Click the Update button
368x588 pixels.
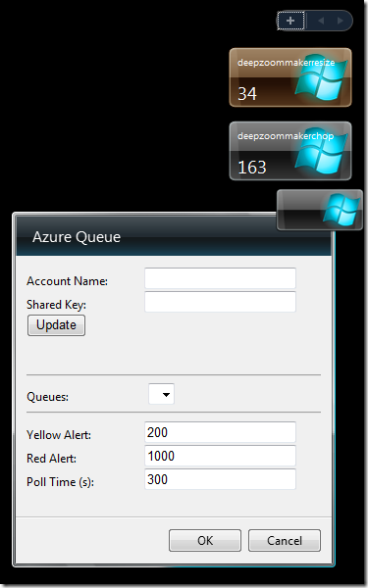click(56, 325)
